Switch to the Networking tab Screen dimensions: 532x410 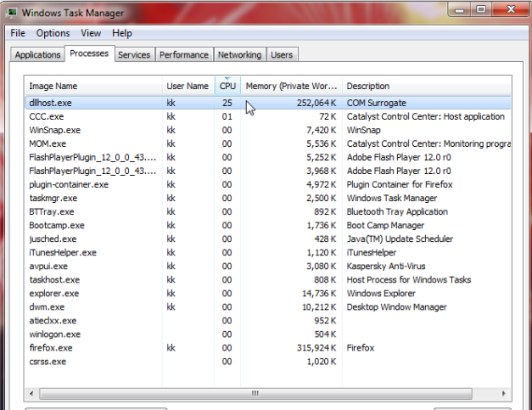click(239, 55)
